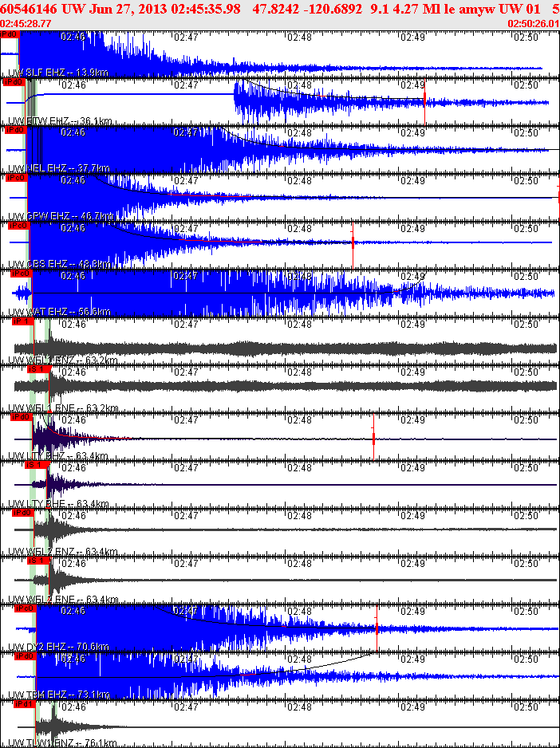This screenshot has height=748, width=560.
Task: Select the iPd1 pick flag on TLW1 ENZ
Action: coord(25,704)
